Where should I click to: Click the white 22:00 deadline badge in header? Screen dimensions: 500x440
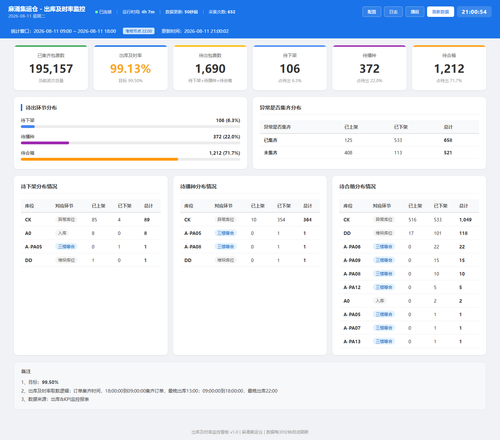pos(139,31)
